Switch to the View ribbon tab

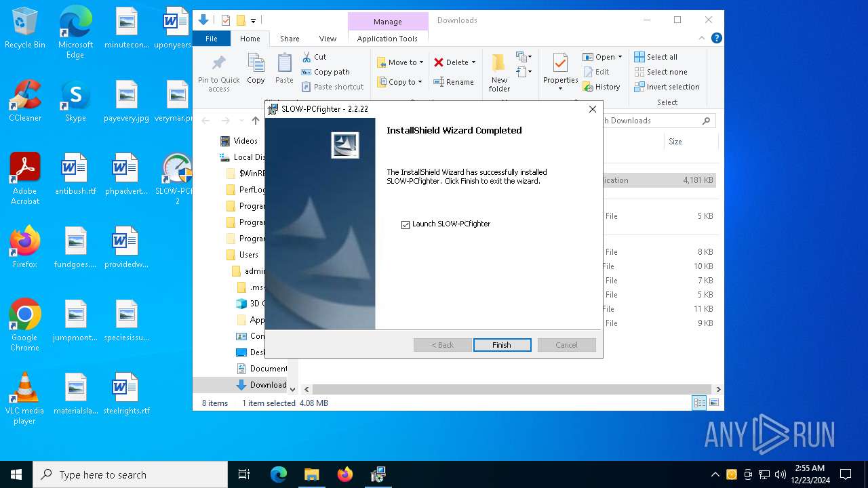[x=328, y=39]
